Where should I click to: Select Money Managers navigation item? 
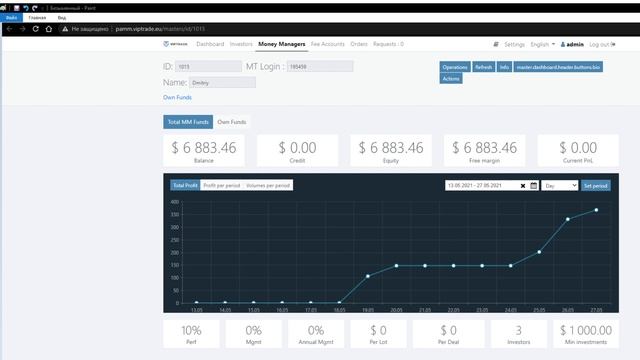click(282, 44)
